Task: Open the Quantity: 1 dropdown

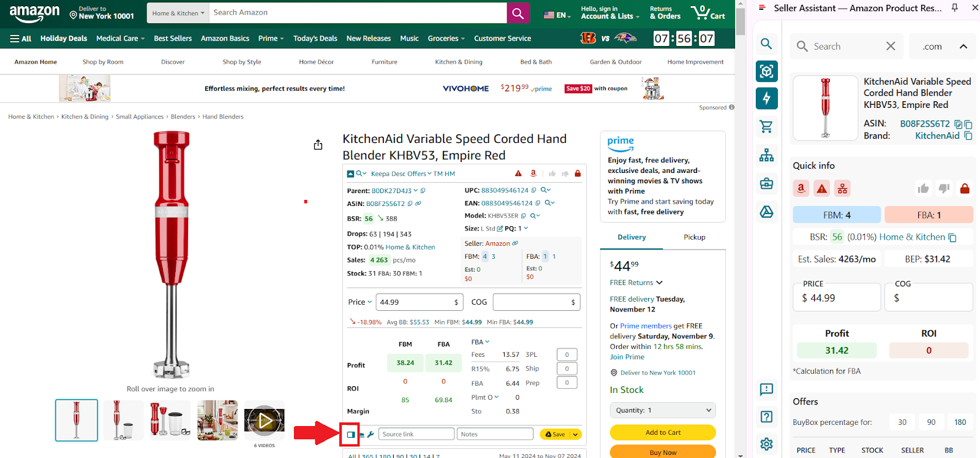Action: (663, 410)
